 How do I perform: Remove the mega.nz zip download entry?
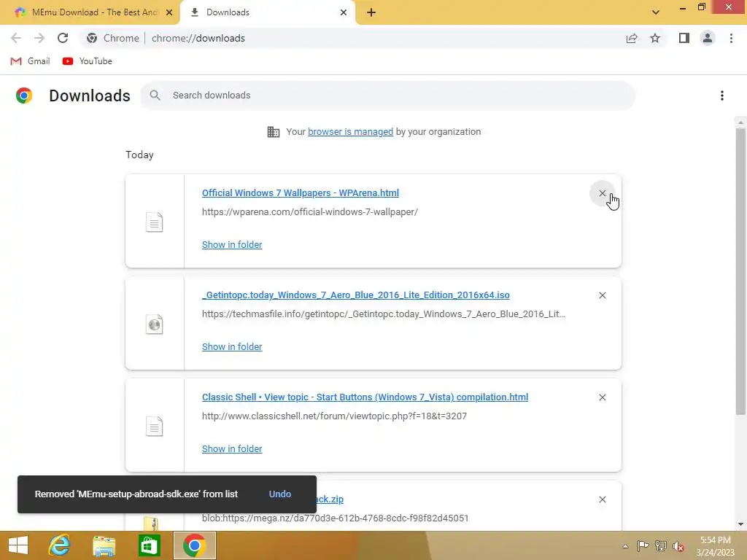tap(602, 499)
